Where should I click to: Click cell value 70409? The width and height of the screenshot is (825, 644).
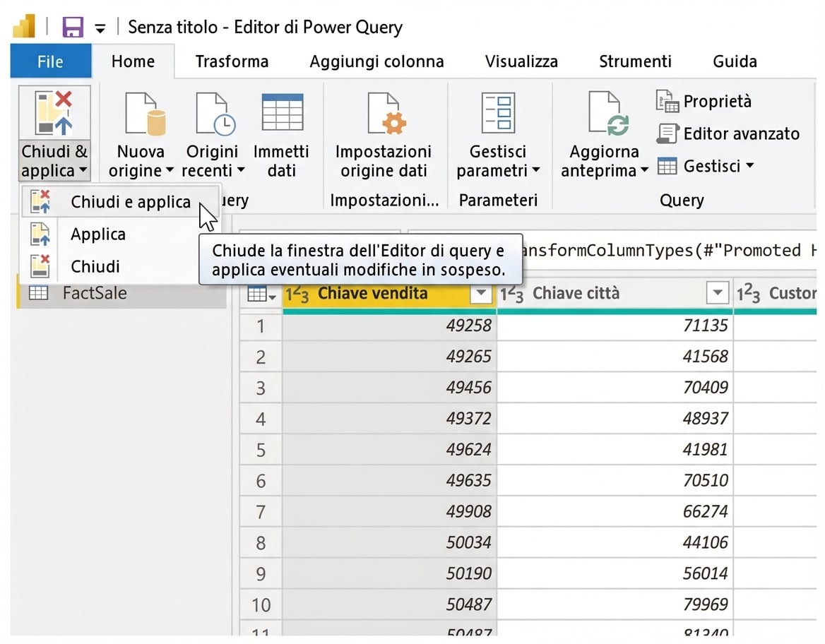[x=705, y=388]
